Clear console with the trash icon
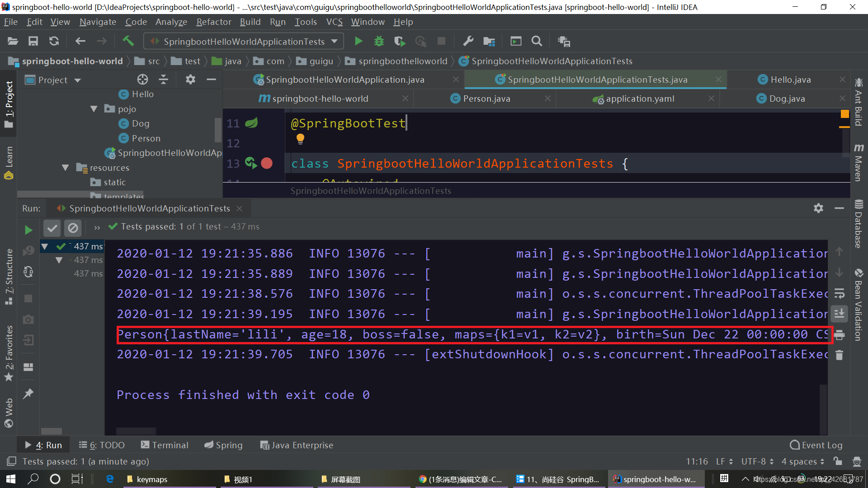This screenshot has height=488, width=868. click(840, 355)
